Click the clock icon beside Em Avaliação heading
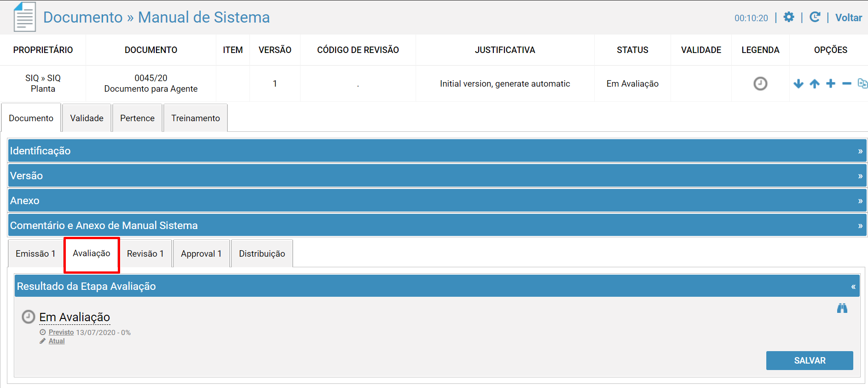 coord(29,317)
